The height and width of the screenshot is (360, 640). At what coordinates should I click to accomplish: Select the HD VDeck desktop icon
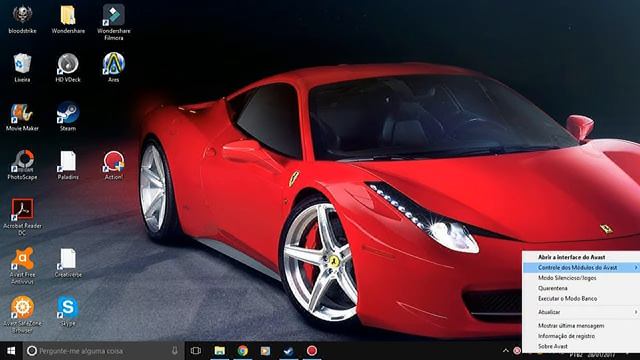point(68,67)
